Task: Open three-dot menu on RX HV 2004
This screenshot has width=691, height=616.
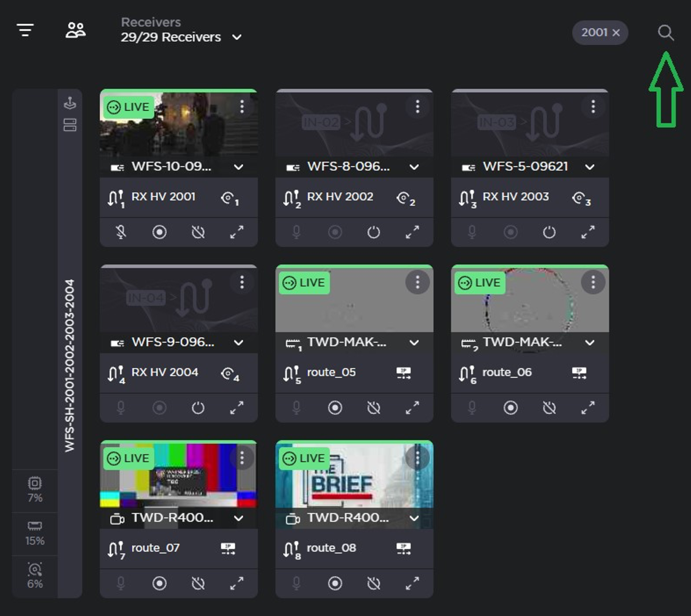Action: click(242, 282)
